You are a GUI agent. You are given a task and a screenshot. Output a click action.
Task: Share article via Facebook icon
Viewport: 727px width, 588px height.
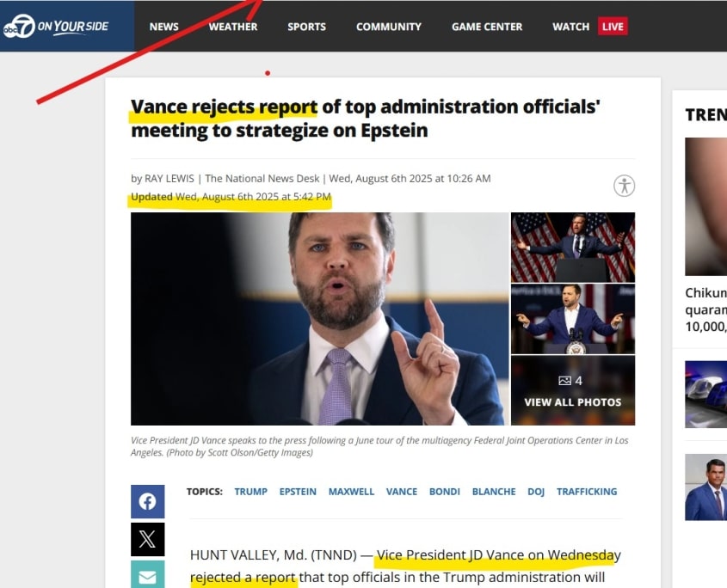pyautogui.click(x=147, y=501)
